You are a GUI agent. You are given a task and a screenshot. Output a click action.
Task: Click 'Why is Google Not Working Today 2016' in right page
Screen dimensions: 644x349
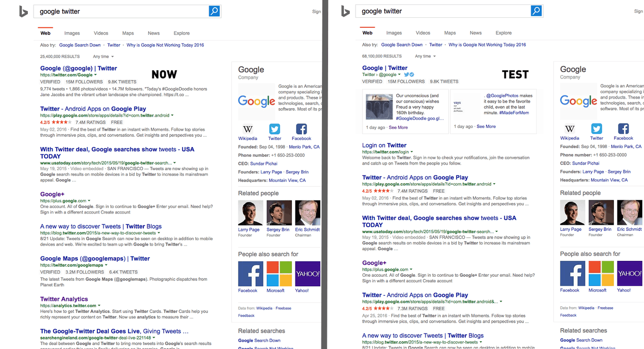[487, 45]
